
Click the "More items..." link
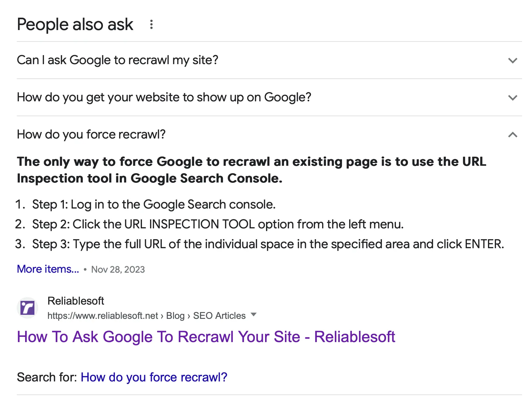[x=48, y=269]
